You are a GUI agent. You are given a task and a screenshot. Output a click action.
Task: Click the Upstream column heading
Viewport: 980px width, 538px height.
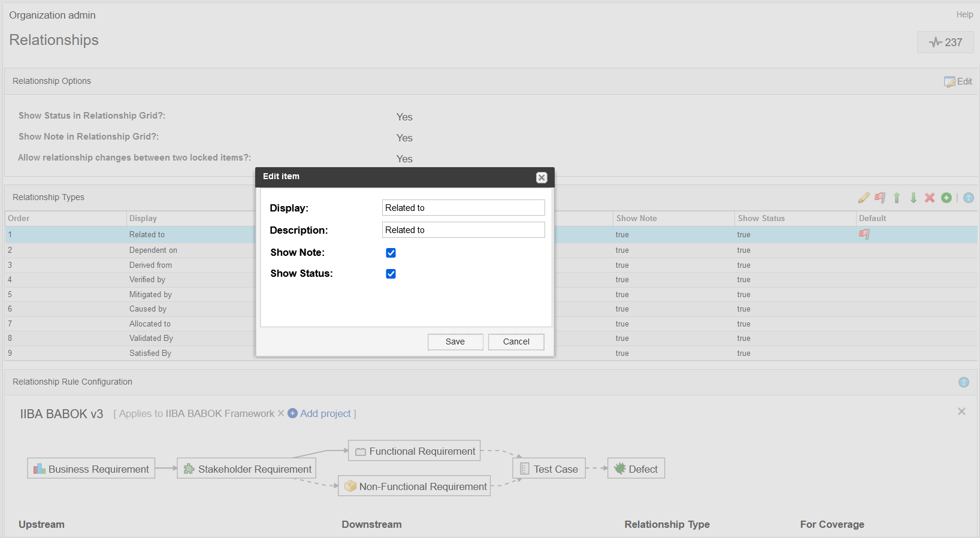[41, 524]
